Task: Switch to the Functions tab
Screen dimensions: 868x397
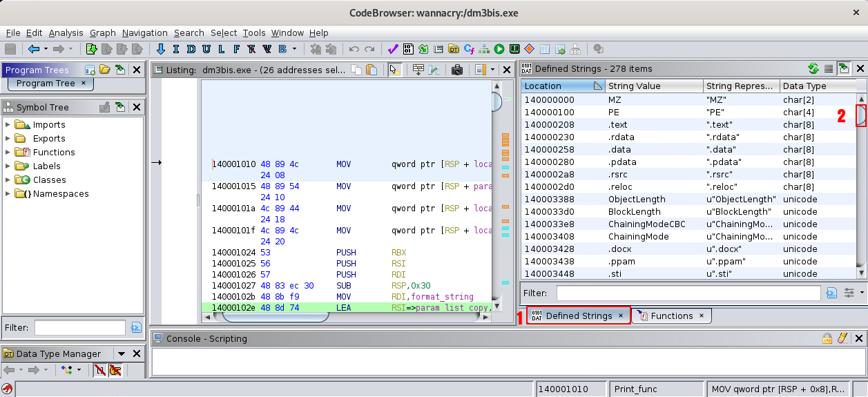Action: click(x=671, y=316)
